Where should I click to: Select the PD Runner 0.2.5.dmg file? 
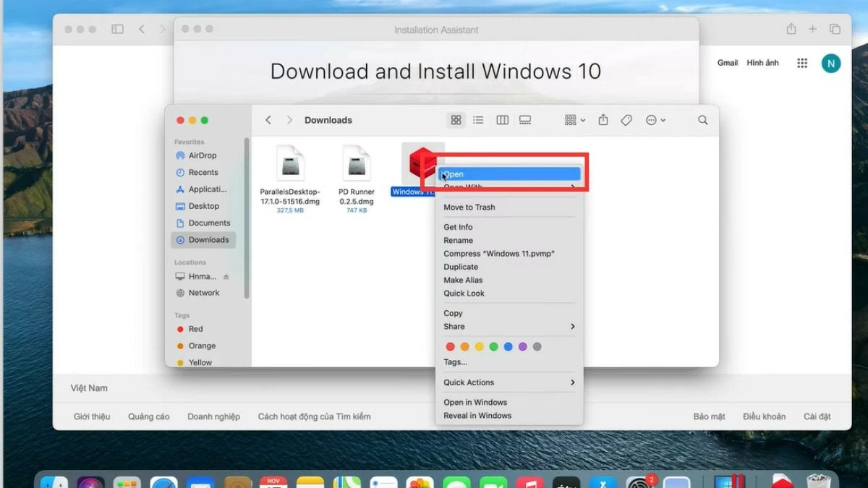357,178
